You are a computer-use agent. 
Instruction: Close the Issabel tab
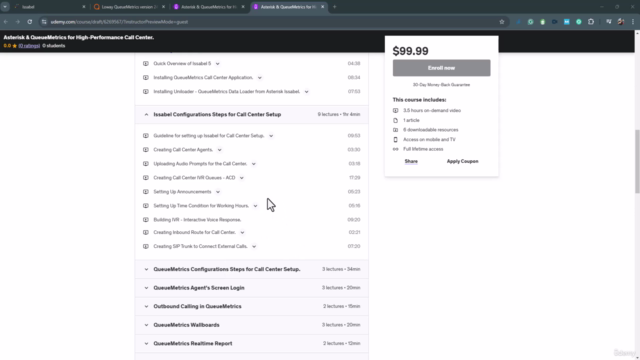84,7
